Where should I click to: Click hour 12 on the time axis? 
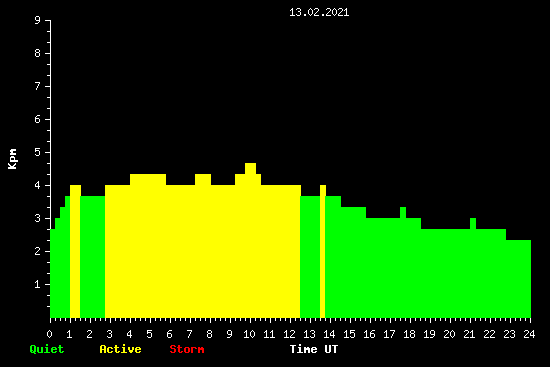click(289, 334)
